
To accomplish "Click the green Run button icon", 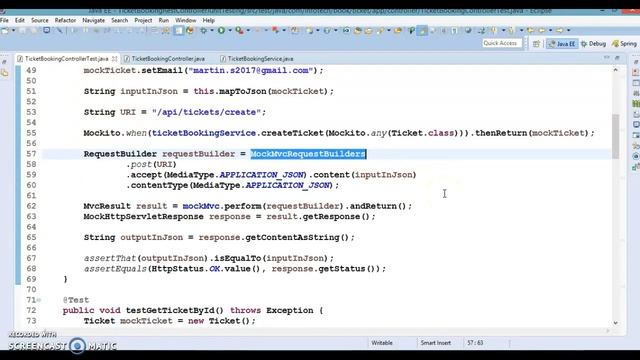I will coord(221,30).
